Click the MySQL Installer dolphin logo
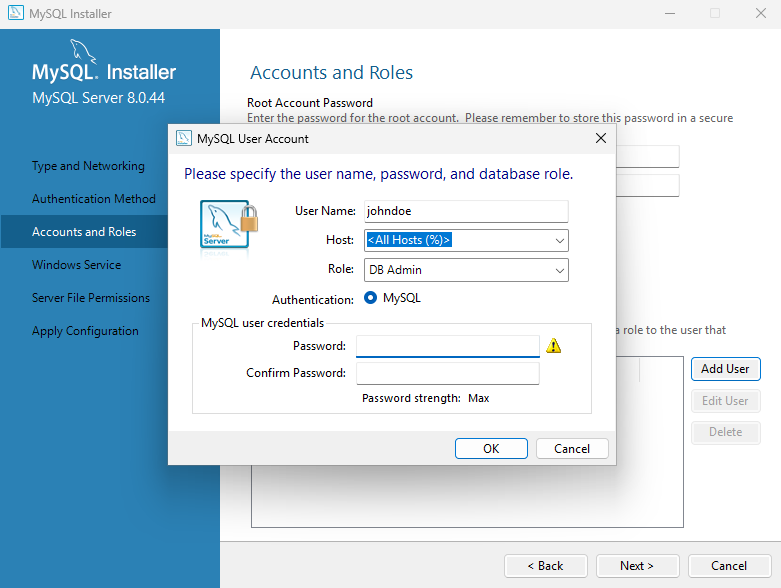Viewport: 781px width, 588px height. (x=83, y=52)
